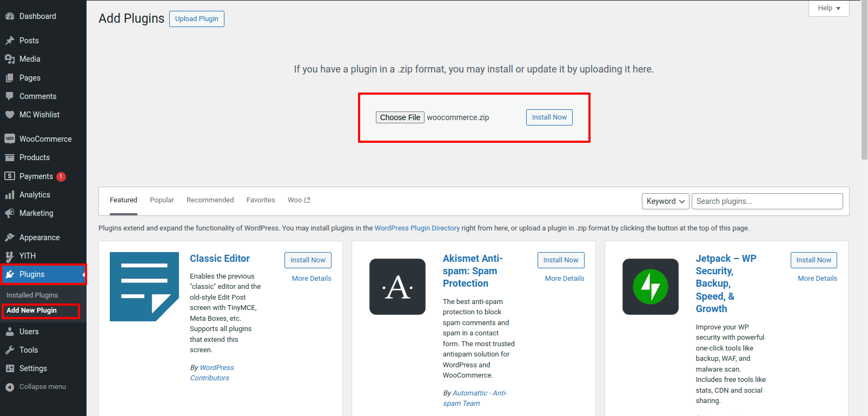Click the Analytics bar chart icon

pyautogui.click(x=10, y=195)
